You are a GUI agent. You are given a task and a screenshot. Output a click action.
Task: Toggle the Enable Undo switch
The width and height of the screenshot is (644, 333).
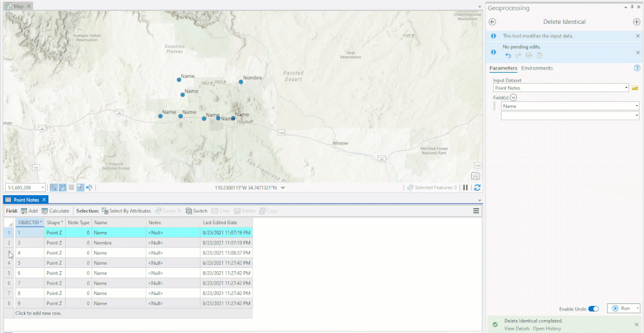click(x=594, y=309)
